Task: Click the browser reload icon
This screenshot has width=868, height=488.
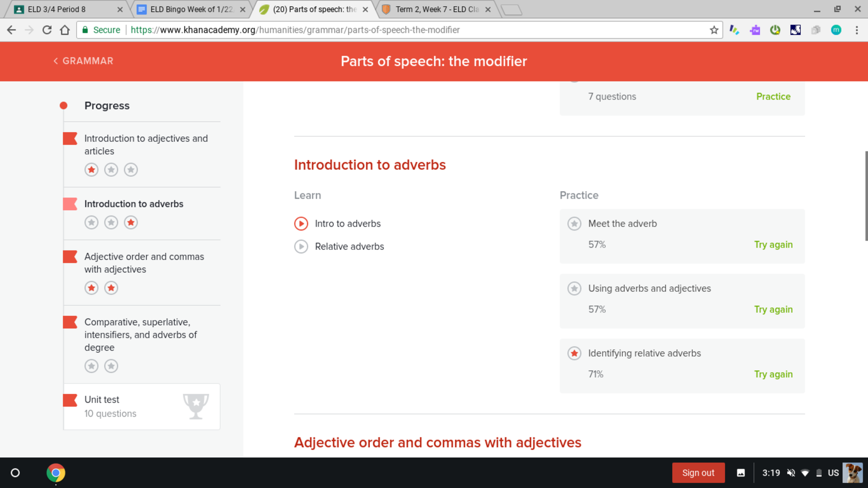Action: point(47,30)
